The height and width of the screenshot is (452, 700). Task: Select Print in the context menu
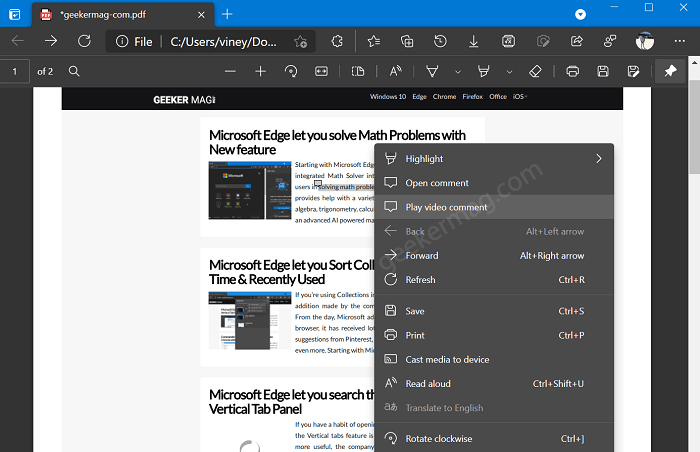coord(494,335)
